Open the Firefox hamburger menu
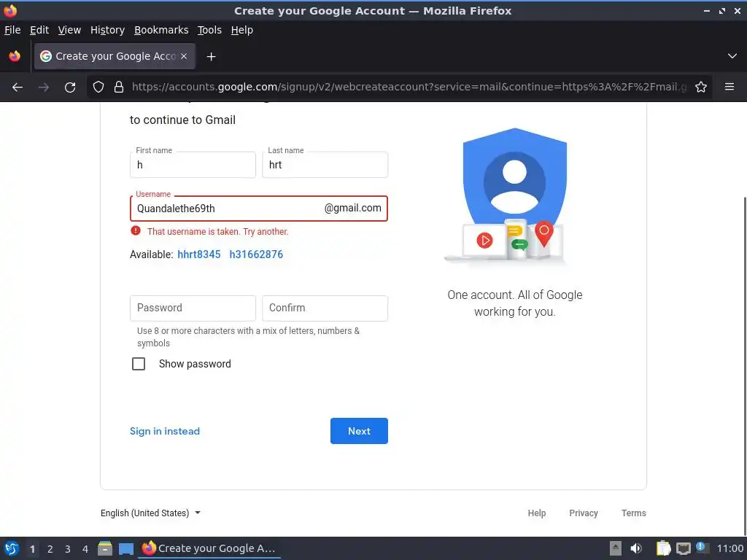 pyautogui.click(x=729, y=87)
